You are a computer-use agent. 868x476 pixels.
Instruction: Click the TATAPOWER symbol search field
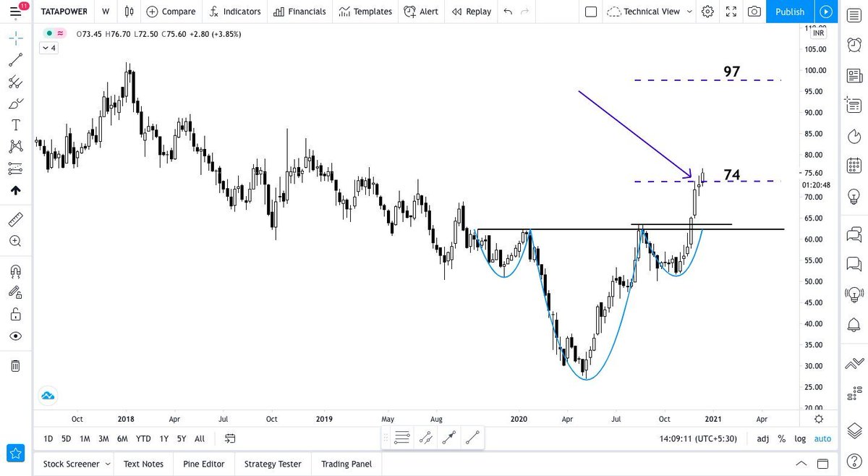coord(64,12)
